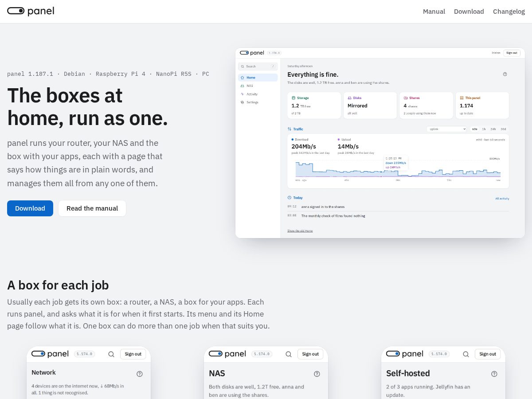Viewport: 532px width, 399px height.
Task: Select the 24h traffic range
Action: 493,129
